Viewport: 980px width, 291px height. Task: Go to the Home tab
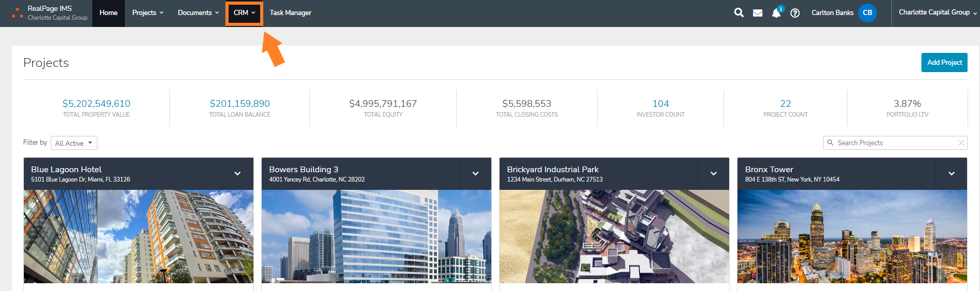[x=108, y=13]
